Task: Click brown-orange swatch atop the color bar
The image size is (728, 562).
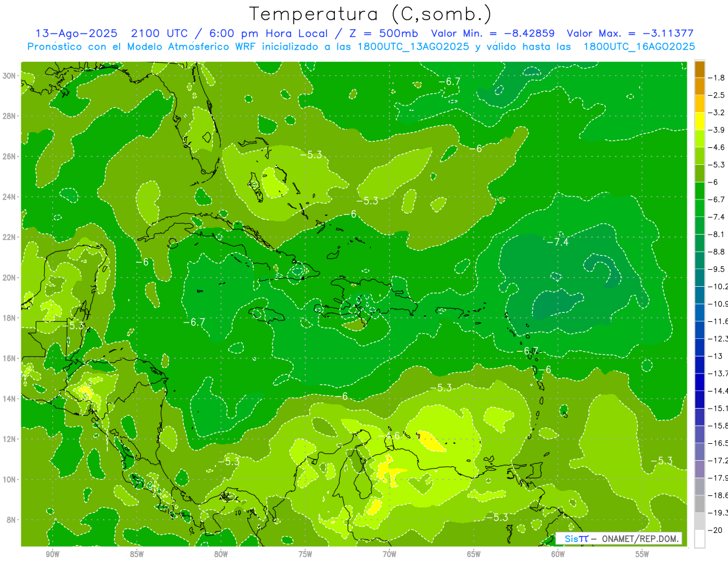Action: pos(699,69)
